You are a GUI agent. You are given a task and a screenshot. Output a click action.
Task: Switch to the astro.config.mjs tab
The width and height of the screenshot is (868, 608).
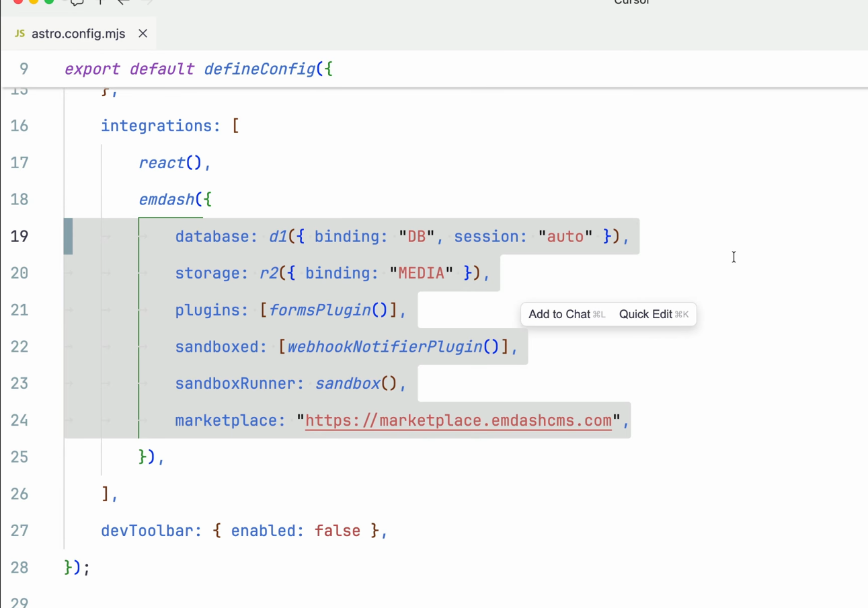78,33
